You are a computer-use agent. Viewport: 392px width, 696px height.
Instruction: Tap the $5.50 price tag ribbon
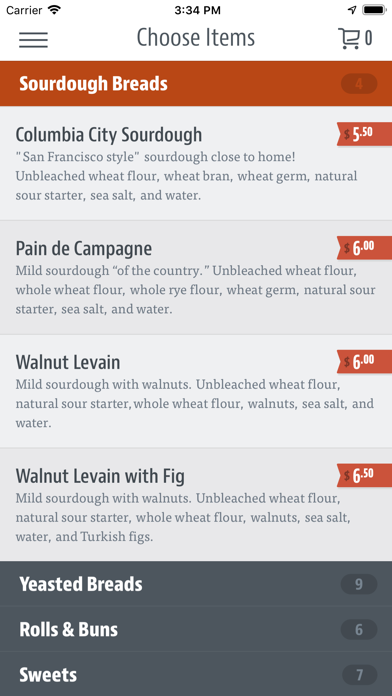pos(364,134)
